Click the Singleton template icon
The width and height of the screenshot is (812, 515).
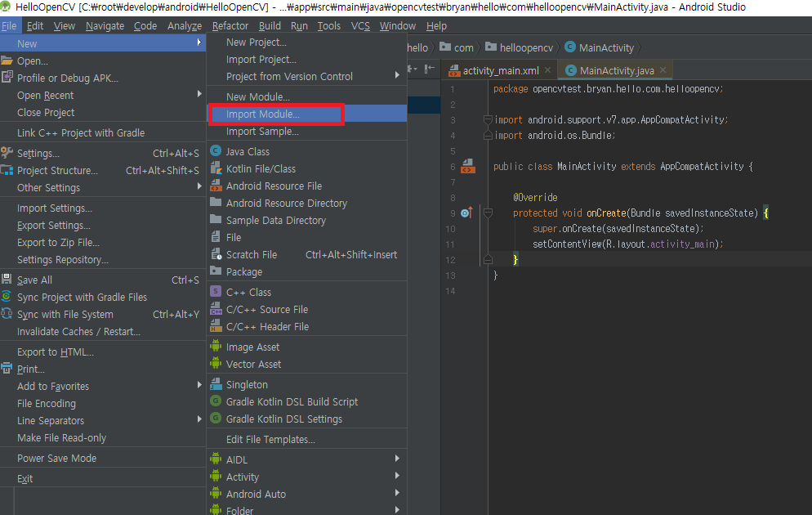pos(216,384)
